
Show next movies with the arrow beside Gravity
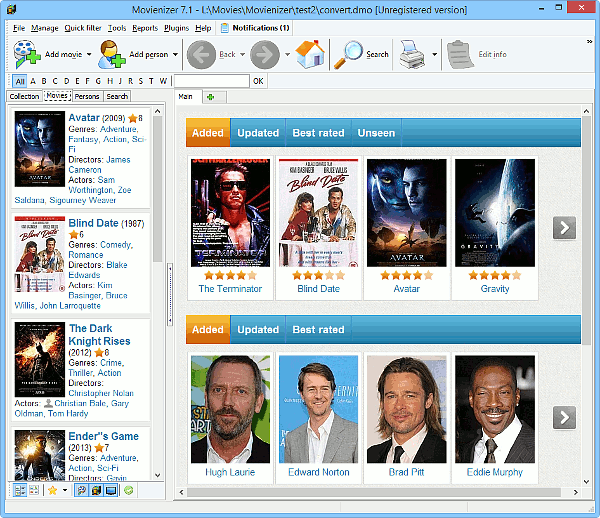564,228
